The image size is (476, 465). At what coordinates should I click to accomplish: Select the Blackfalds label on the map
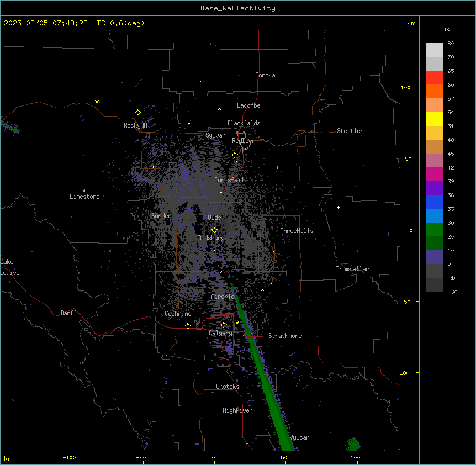point(244,123)
